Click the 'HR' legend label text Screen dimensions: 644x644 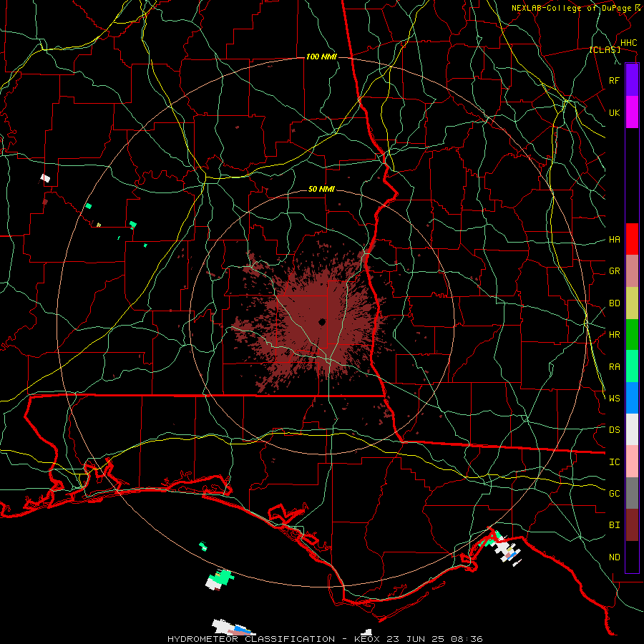pyautogui.click(x=614, y=335)
